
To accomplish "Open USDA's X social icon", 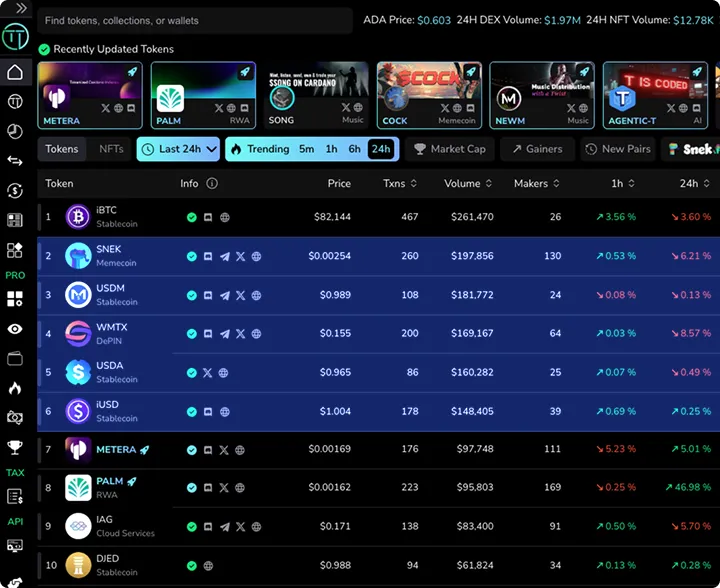I will pos(208,373).
